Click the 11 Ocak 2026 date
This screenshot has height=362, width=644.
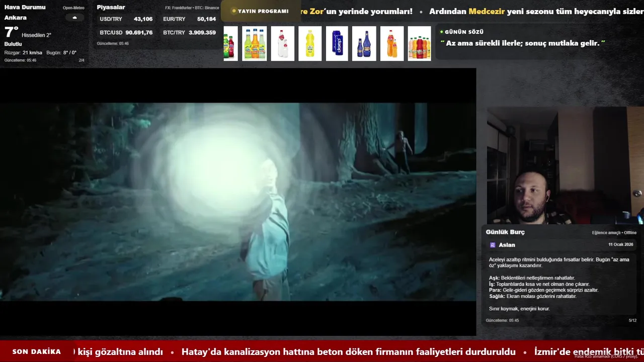tap(621, 245)
